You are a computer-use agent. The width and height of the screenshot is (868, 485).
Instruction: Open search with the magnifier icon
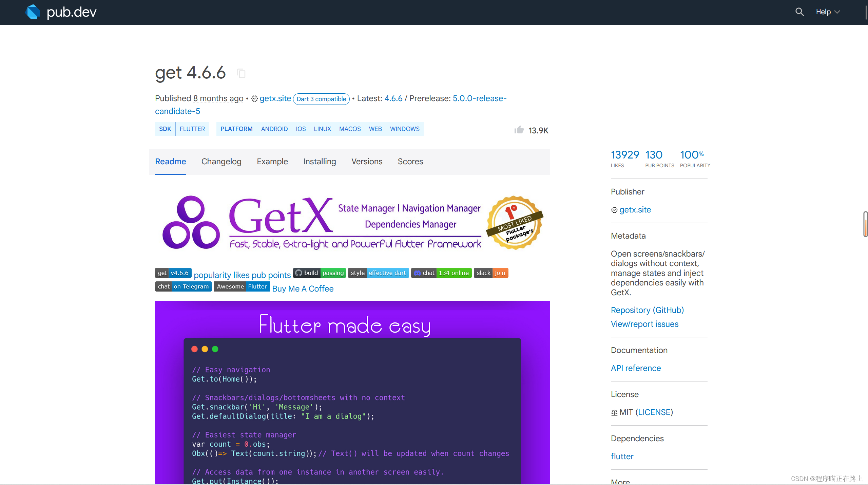799,12
